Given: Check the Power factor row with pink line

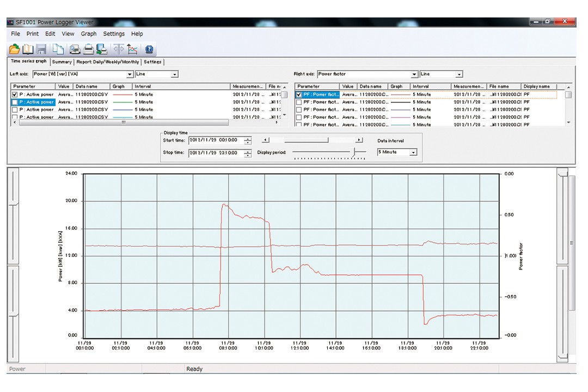Looking at the screenshot, I should 299,117.
